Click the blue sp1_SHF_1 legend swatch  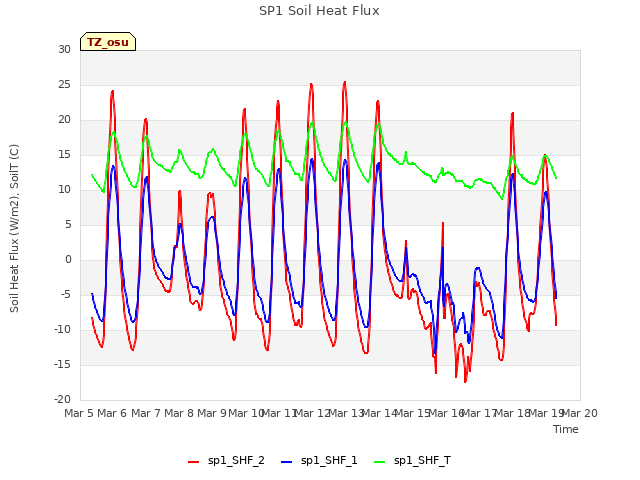point(287,462)
